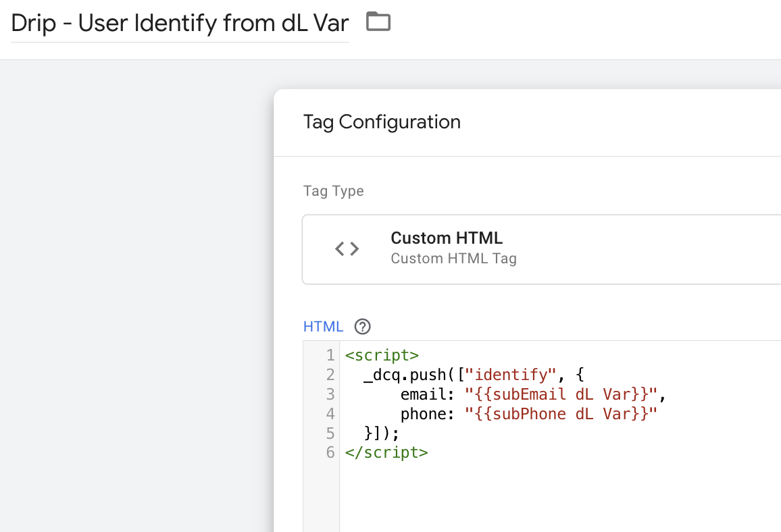Click the Tag Configuration heading
Image resolution: width=781 pixels, height=532 pixels.
click(382, 122)
